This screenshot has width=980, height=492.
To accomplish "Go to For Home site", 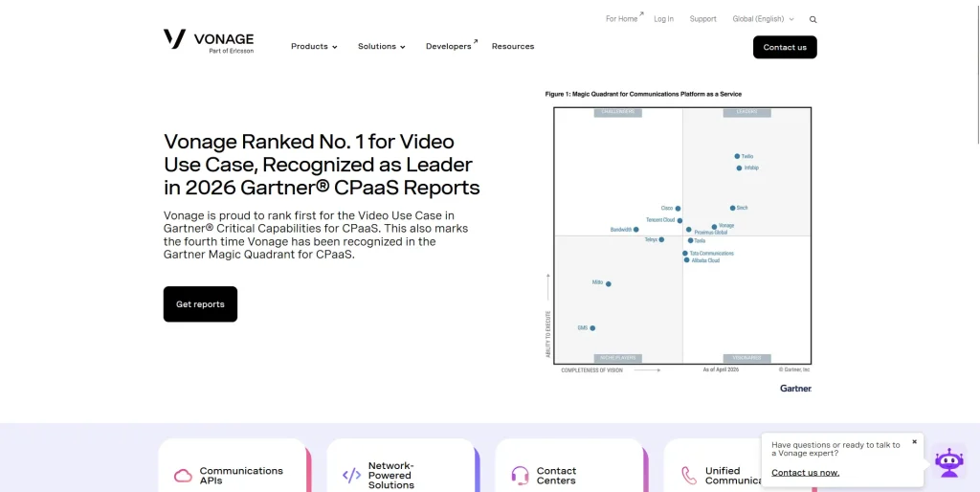I will tap(624, 18).
